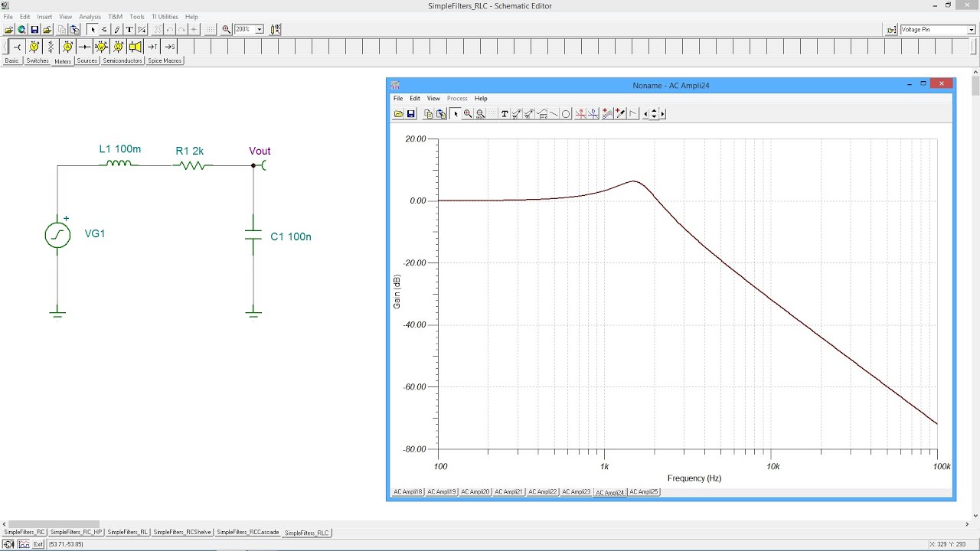
Task: Open the Tools menu
Action: (x=137, y=17)
